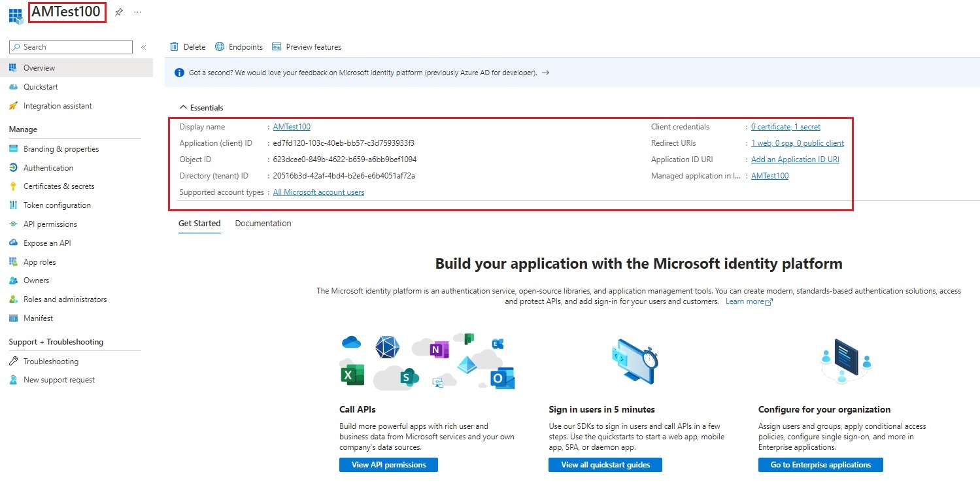The image size is (980, 491).
Task: Click the arrow at the feedback banner end
Action: [x=546, y=73]
